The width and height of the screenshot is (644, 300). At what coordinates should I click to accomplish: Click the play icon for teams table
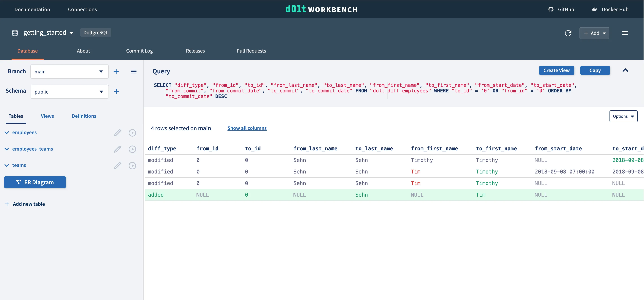click(x=132, y=166)
